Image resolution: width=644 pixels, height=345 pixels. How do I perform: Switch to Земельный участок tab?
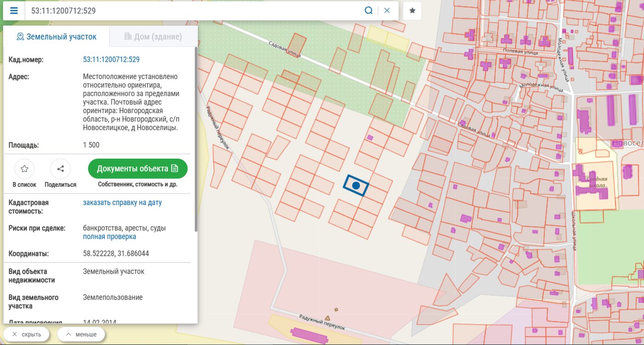[57, 37]
